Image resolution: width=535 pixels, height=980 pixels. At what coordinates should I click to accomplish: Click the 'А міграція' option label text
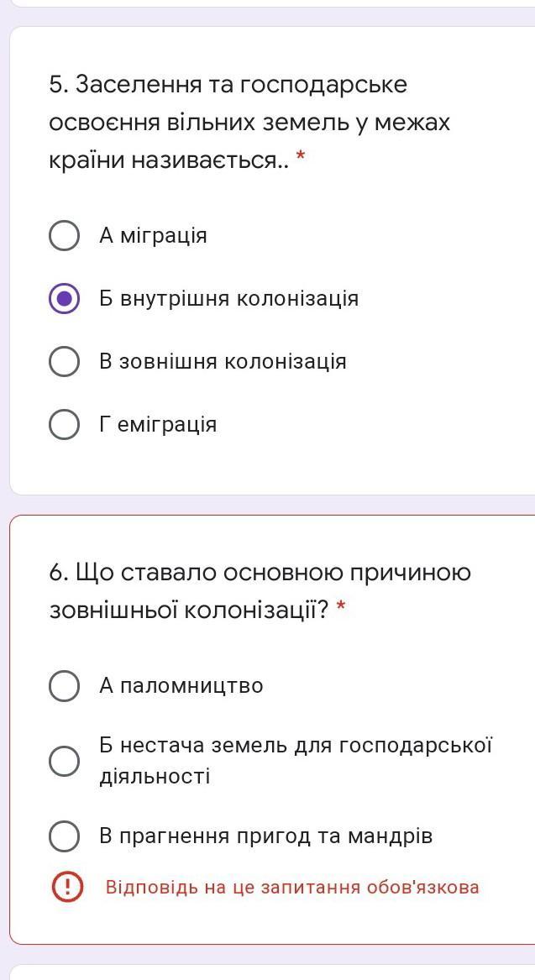[x=153, y=236]
